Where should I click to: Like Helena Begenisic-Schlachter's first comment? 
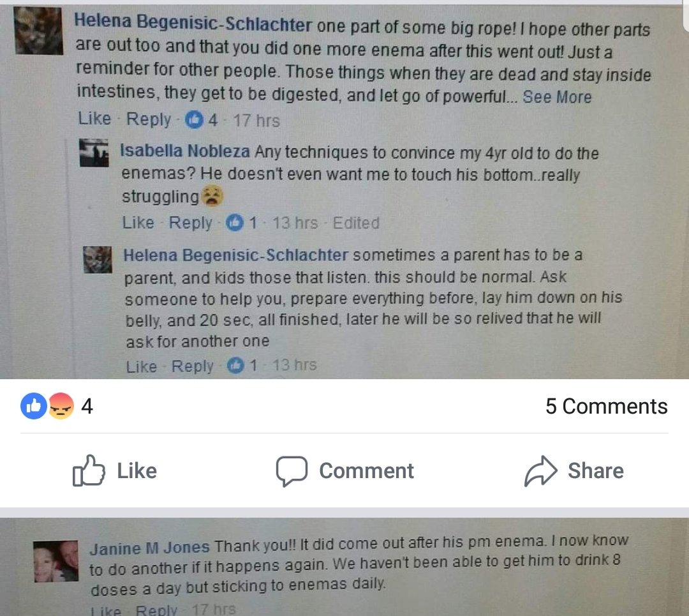tap(94, 119)
